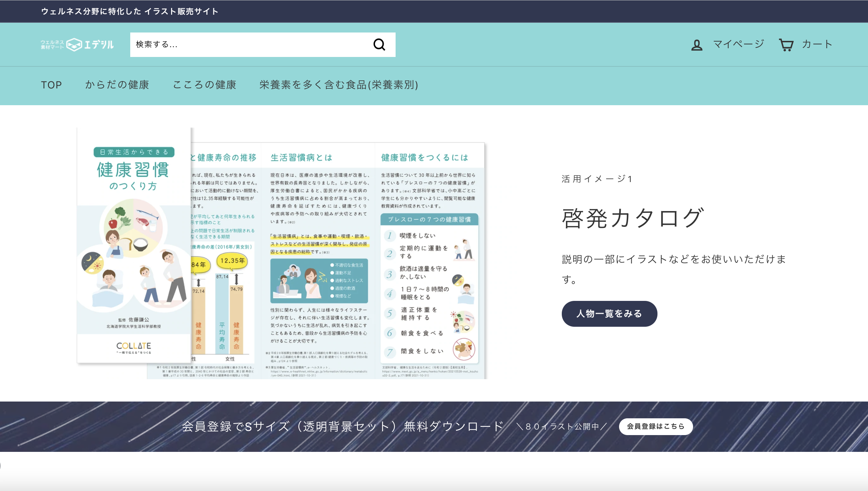Screen dimensions: 868x491
Task: Open the カート text link
Action: click(817, 44)
